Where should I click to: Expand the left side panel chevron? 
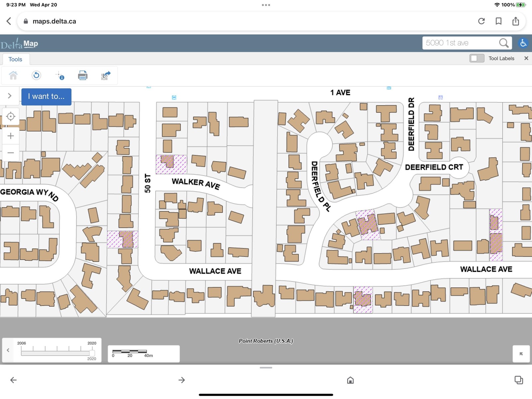10,96
